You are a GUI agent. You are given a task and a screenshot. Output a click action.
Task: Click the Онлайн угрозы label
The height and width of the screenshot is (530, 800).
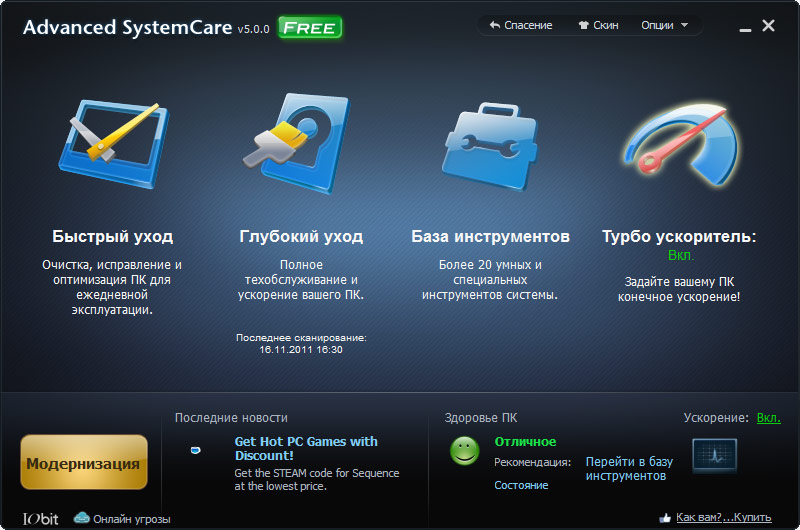point(132,519)
